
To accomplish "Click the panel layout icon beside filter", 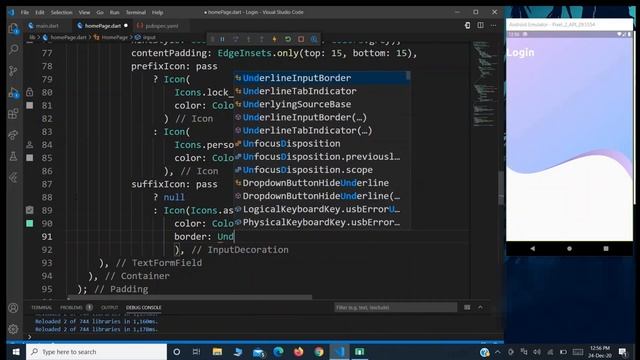I will coord(467,307).
